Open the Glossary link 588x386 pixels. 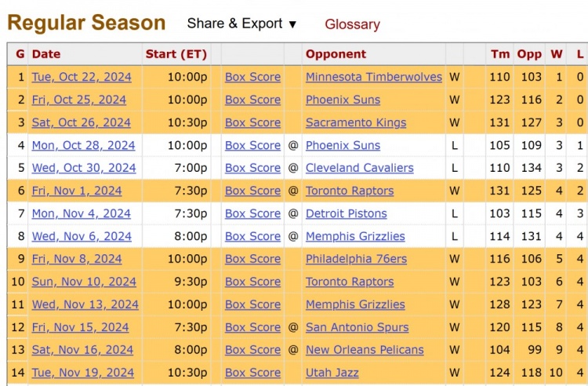(x=352, y=24)
